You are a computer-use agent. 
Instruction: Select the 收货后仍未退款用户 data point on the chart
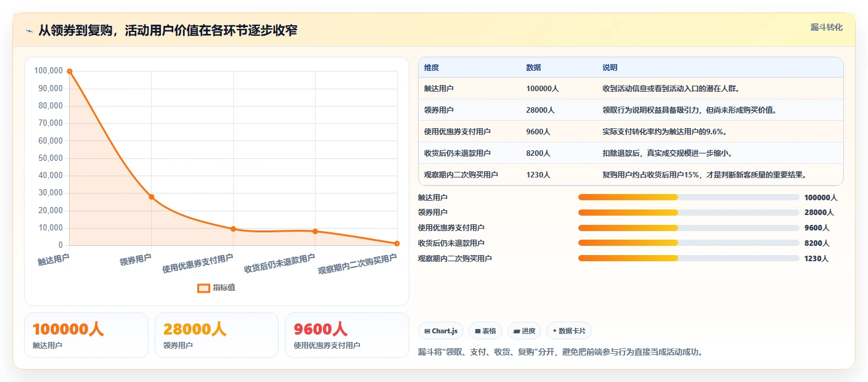click(315, 231)
